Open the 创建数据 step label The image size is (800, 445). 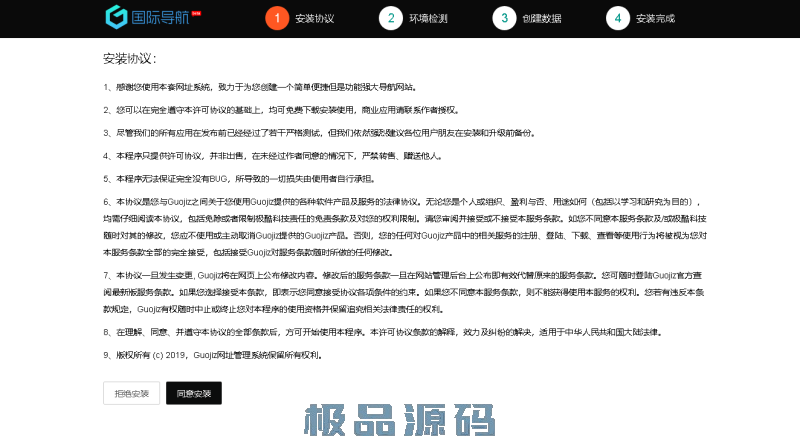tap(542, 19)
